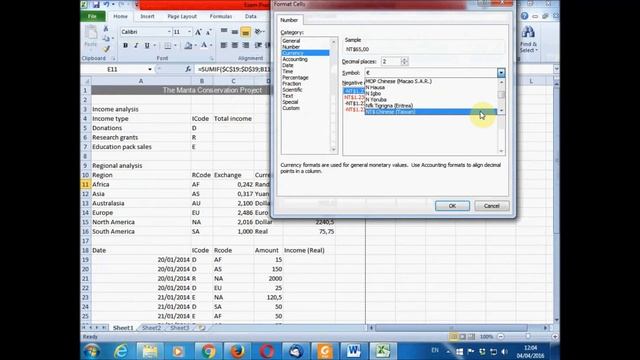Open Firefox from the taskbar
640x360 pixels.
pos(237,351)
